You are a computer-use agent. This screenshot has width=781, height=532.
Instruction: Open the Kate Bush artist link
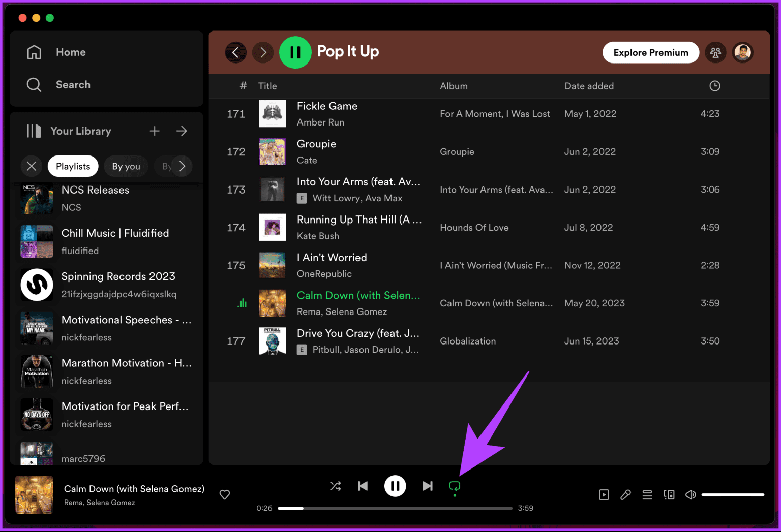pos(318,236)
